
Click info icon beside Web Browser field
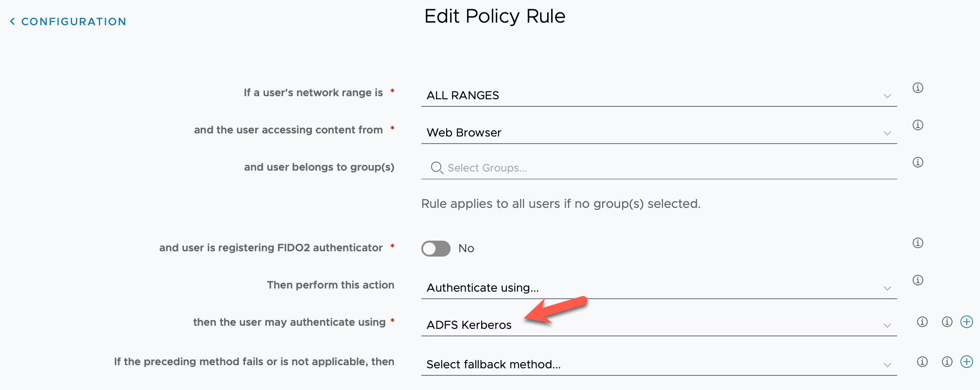(918, 125)
